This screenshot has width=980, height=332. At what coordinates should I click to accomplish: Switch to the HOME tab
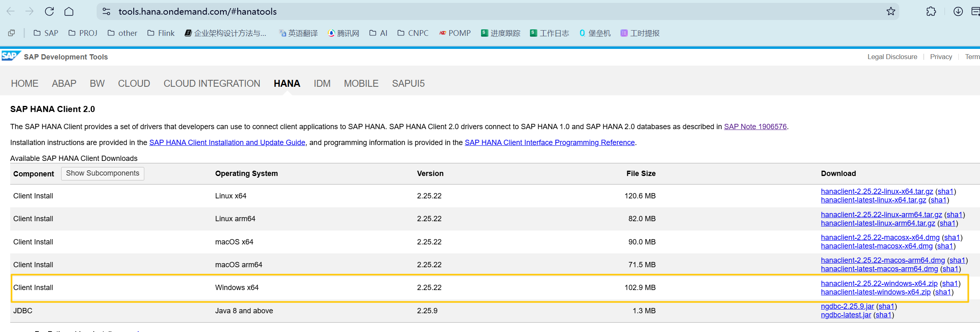[24, 84]
